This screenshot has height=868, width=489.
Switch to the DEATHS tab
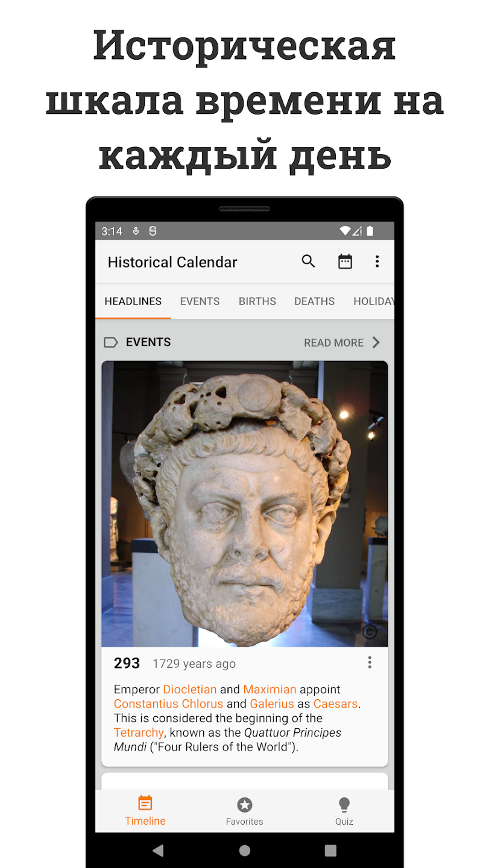tap(314, 301)
